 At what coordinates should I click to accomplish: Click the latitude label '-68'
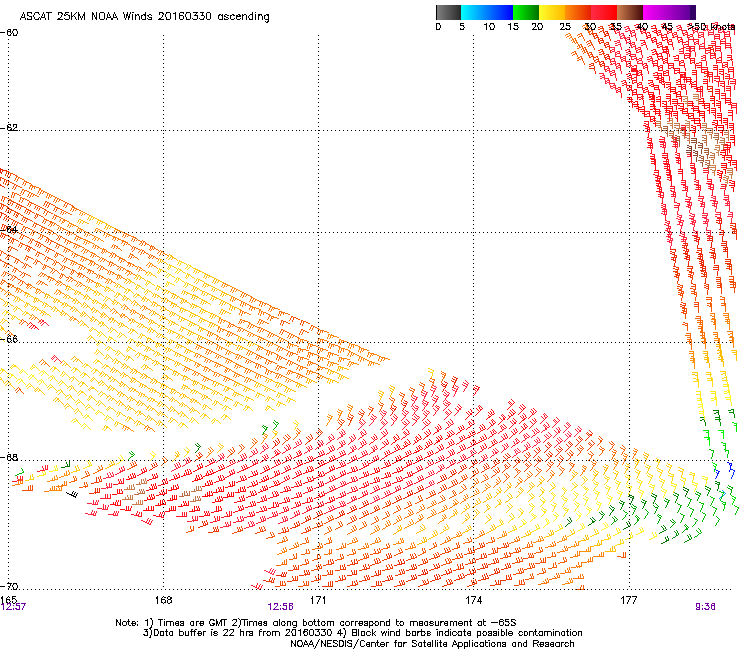[x=9, y=457]
